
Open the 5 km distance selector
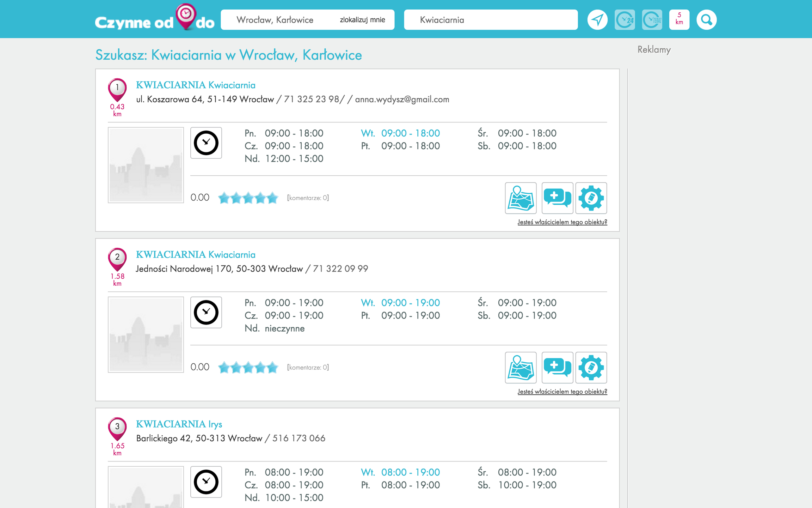(679, 20)
